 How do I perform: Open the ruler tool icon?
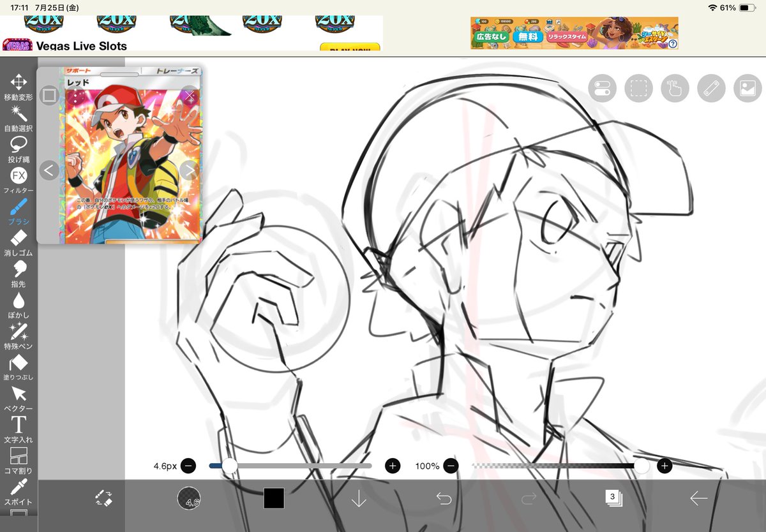pyautogui.click(x=711, y=89)
